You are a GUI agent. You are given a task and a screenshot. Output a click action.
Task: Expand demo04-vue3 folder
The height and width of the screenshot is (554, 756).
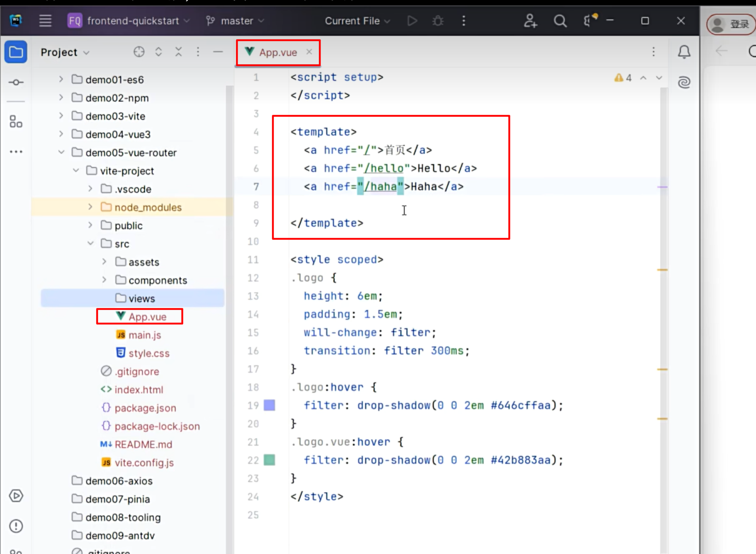tap(61, 134)
